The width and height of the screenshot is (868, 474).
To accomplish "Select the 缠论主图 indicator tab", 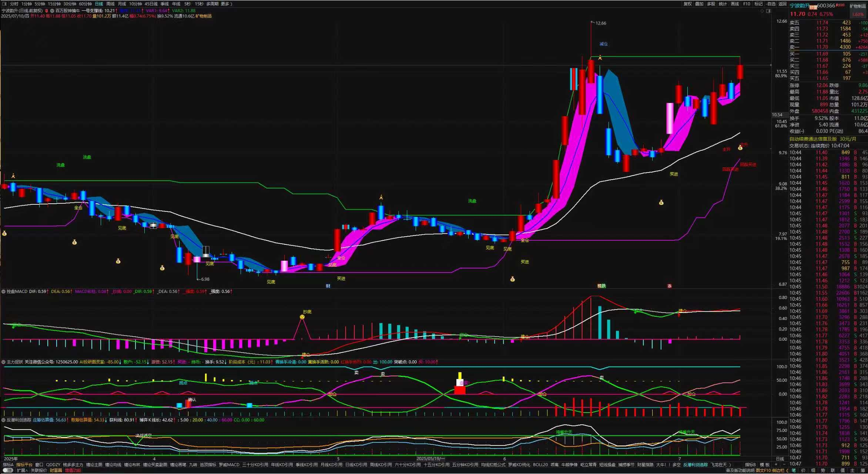I will 94,464.
